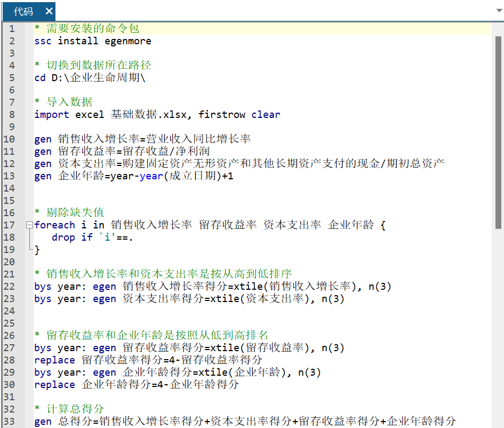Click line 'gen 企业年龄=year-year(成立日期)+1'

[x=134, y=176]
